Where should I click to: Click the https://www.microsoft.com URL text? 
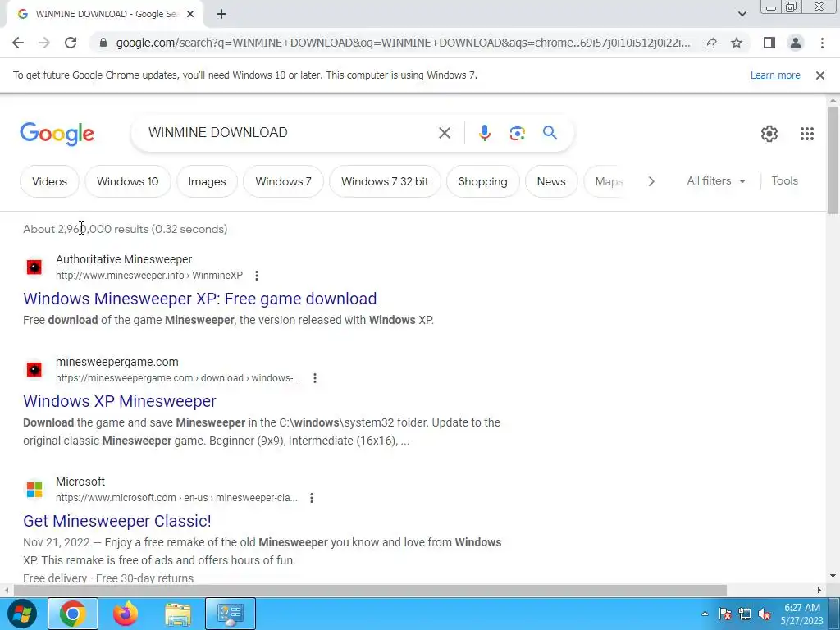116,498
